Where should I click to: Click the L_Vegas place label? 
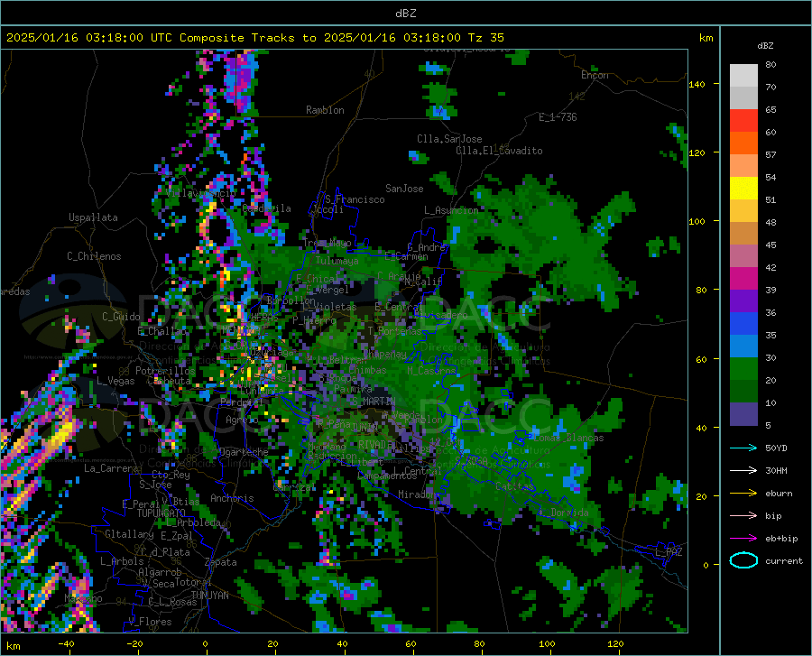coord(115,381)
